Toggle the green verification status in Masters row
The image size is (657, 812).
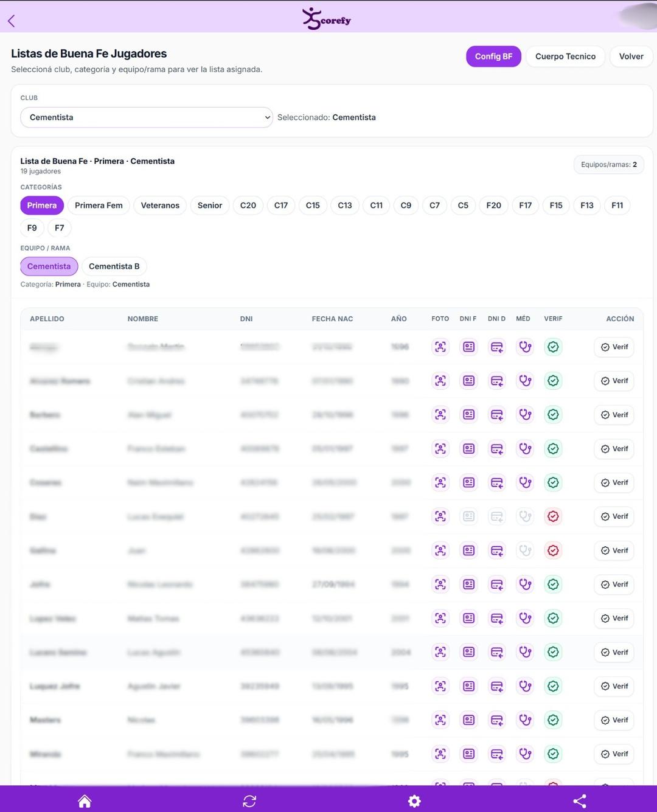[553, 720]
